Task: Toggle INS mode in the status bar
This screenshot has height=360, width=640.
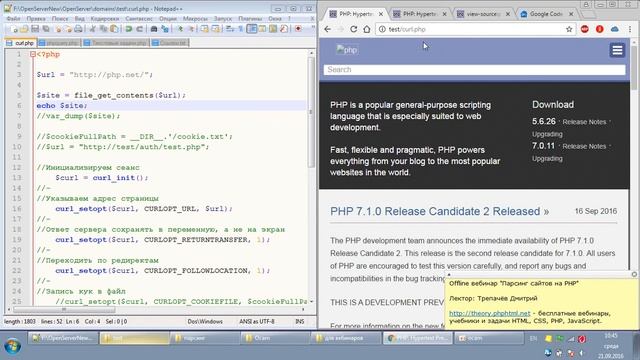Action: [x=300, y=322]
